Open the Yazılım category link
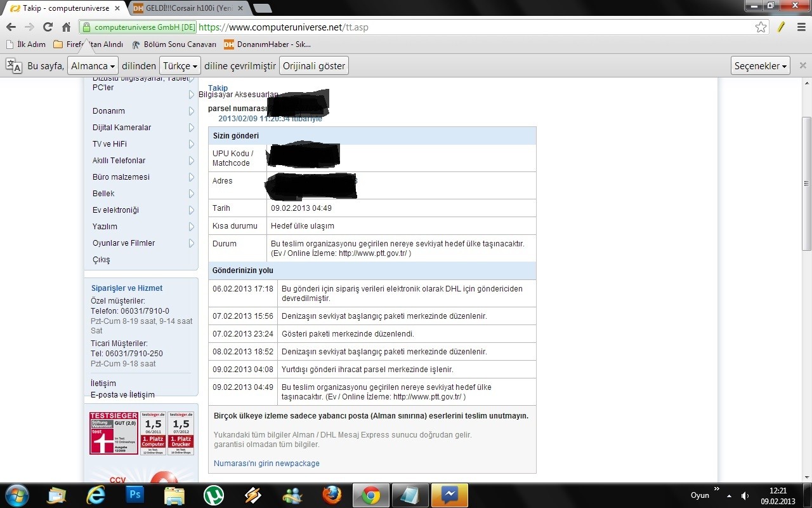 [105, 227]
